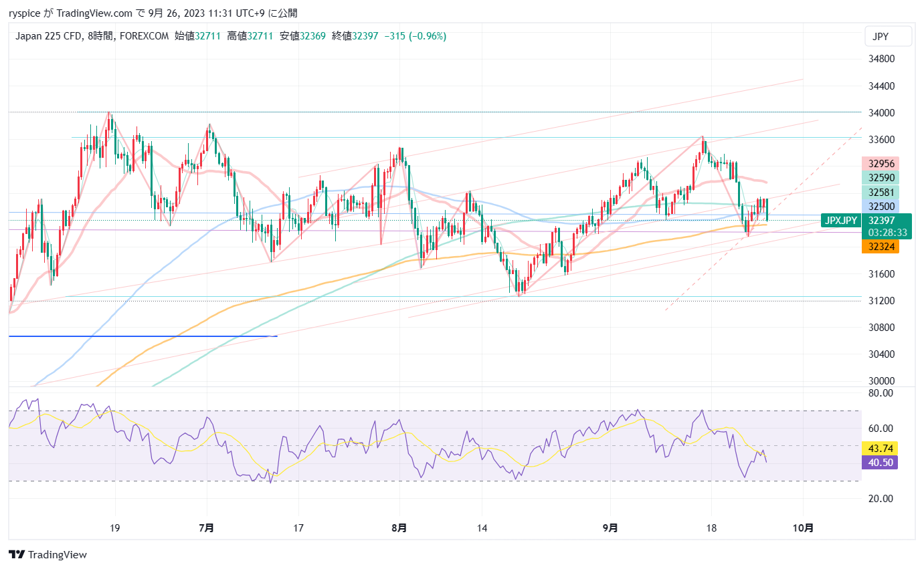Click the 8月 time axis label

point(399,528)
